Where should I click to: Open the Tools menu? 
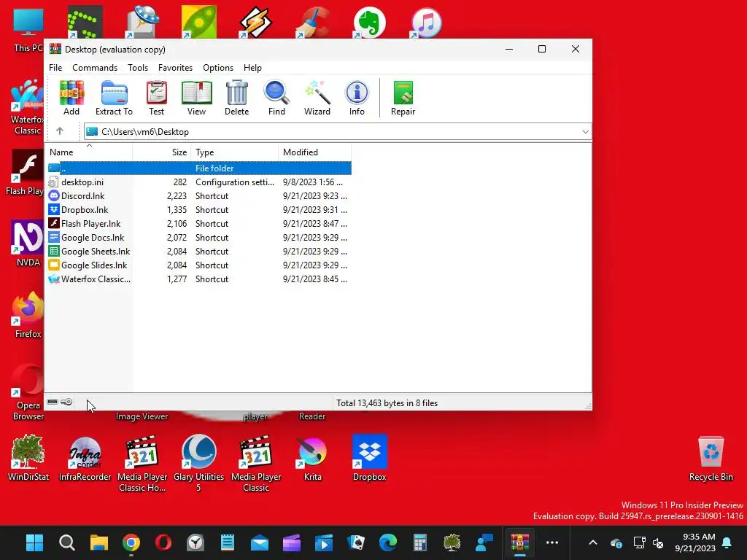[x=138, y=68]
